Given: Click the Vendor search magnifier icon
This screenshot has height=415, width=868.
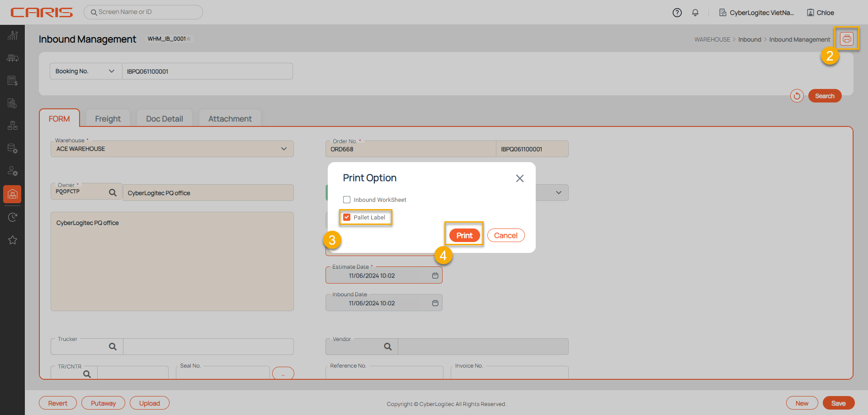Looking at the screenshot, I should click(x=387, y=346).
